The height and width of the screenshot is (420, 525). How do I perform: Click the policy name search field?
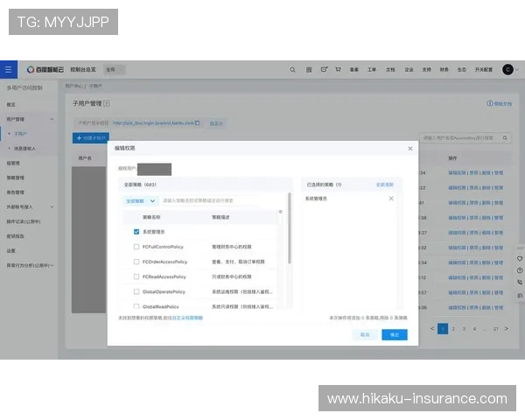tap(206, 201)
